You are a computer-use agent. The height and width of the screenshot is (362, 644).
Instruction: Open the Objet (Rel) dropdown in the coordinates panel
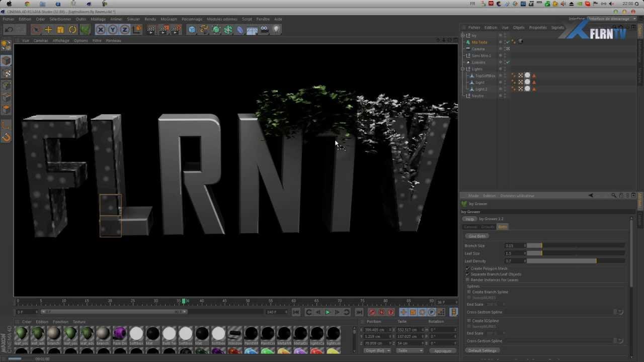click(x=377, y=350)
